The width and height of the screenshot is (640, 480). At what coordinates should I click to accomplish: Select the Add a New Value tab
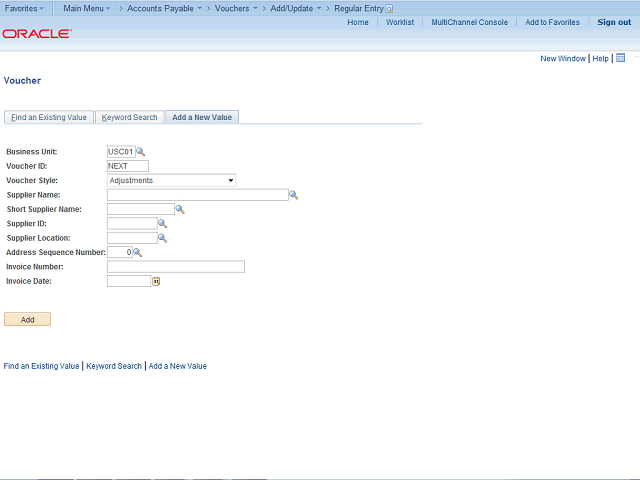click(202, 117)
